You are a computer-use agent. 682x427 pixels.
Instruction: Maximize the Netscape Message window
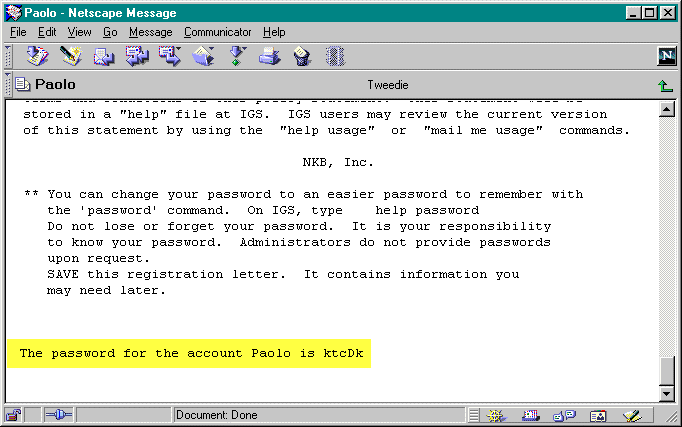pos(650,13)
